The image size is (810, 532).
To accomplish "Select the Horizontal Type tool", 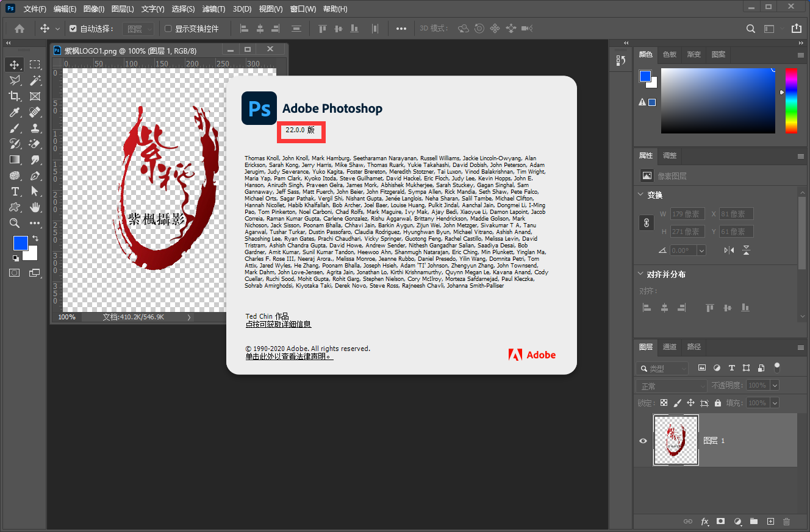I will (15, 191).
